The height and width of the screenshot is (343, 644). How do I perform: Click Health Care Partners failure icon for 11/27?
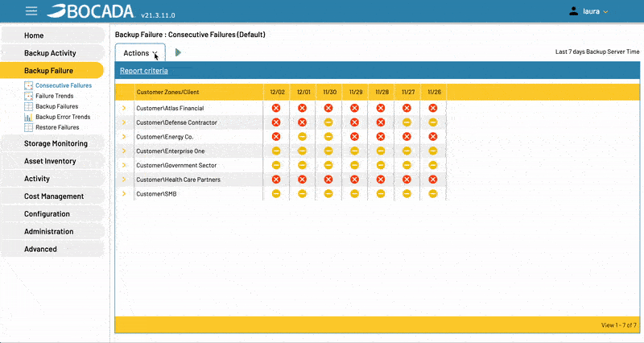tap(407, 180)
